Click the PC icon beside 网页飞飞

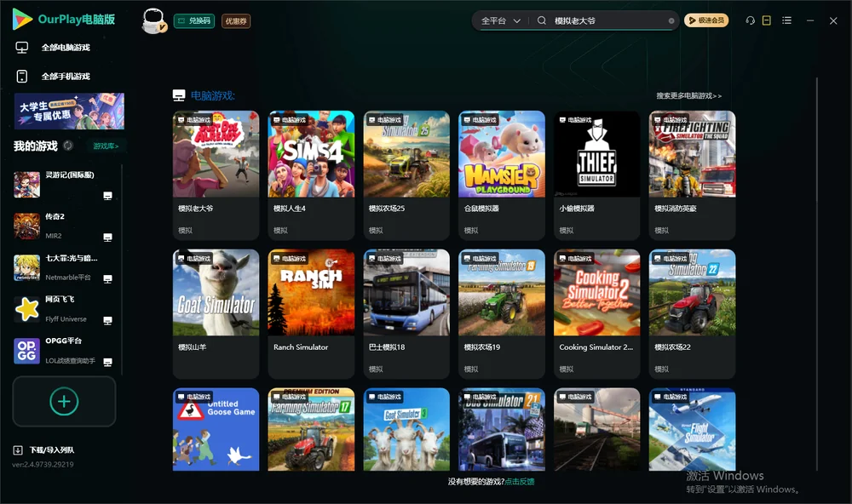(107, 320)
